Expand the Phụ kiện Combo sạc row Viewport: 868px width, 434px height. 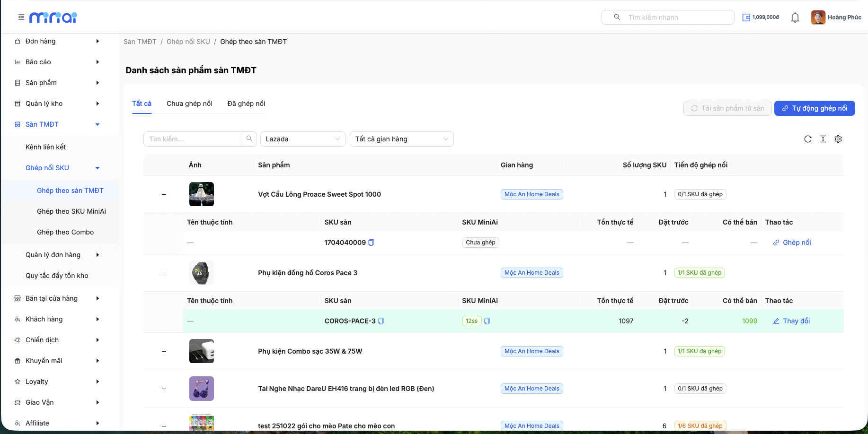click(x=164, y=351)
